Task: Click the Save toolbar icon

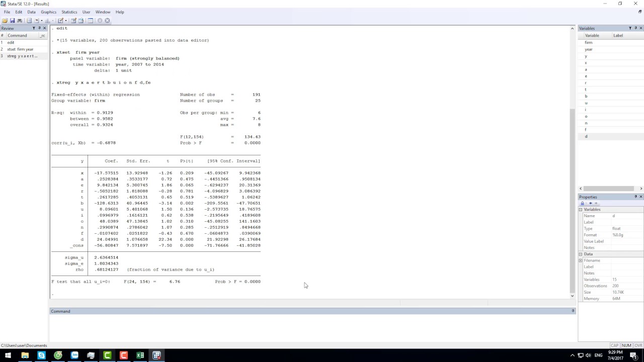Action: [12, 21]
